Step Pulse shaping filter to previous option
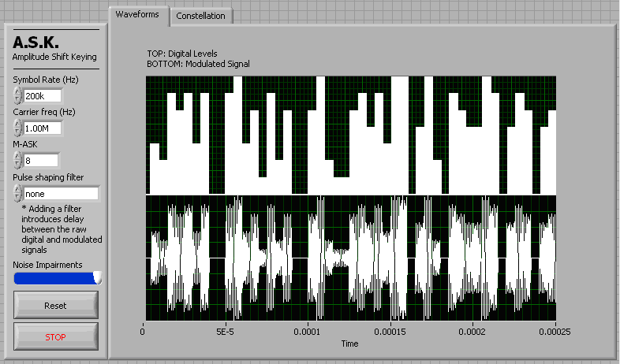 17,198
